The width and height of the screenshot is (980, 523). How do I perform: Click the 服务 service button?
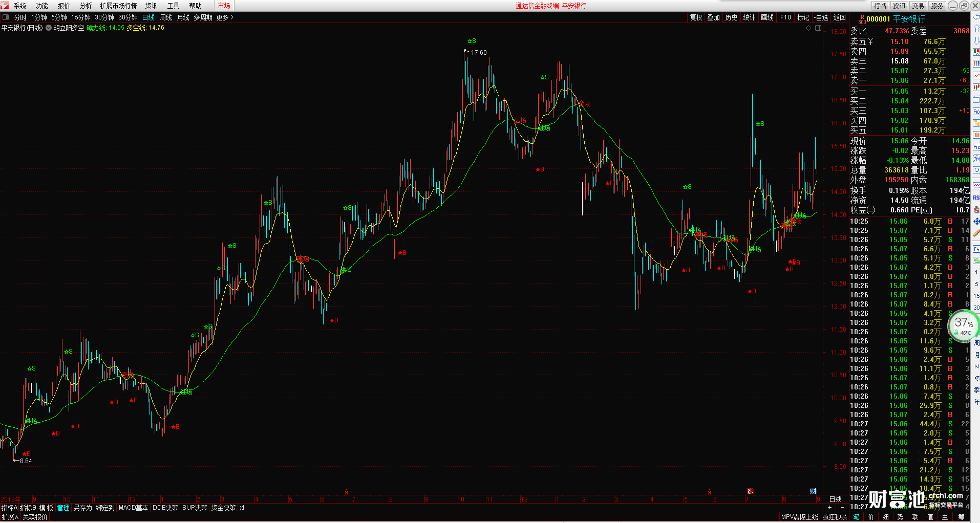pyautogui.click(x=938, y=6)
